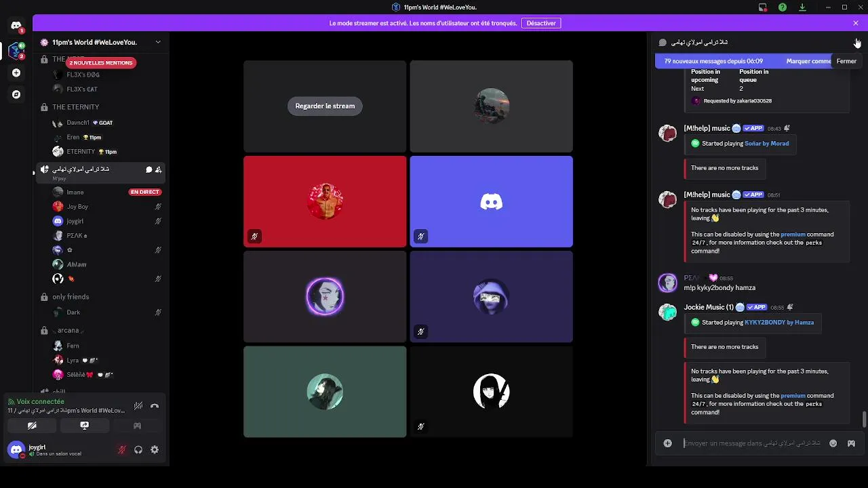Click the green download update icon

click(x=802, y=7)
